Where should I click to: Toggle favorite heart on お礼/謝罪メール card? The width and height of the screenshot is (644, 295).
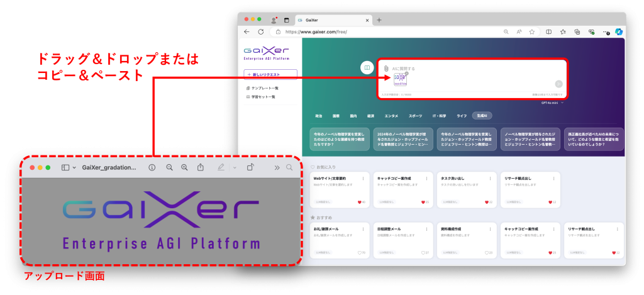point(360,252)
